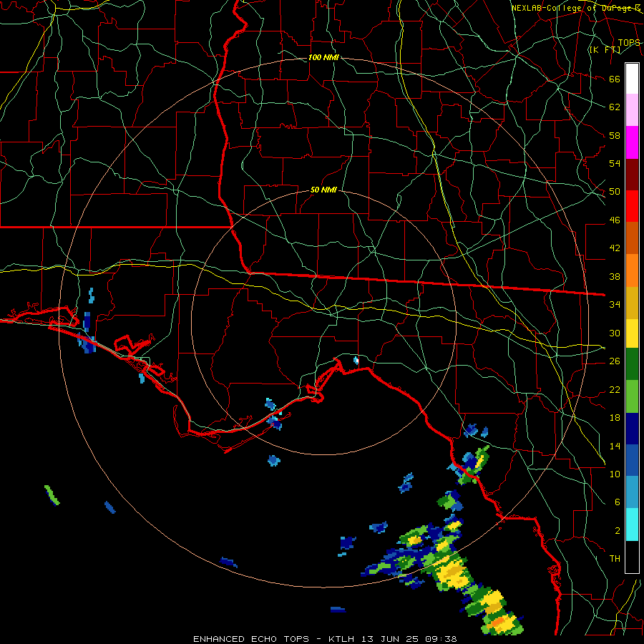The width and height of the screenshot is (644, 644).
Task: Click the 'ENHANCED ECHO TOPS' product title
Action: 251,639
